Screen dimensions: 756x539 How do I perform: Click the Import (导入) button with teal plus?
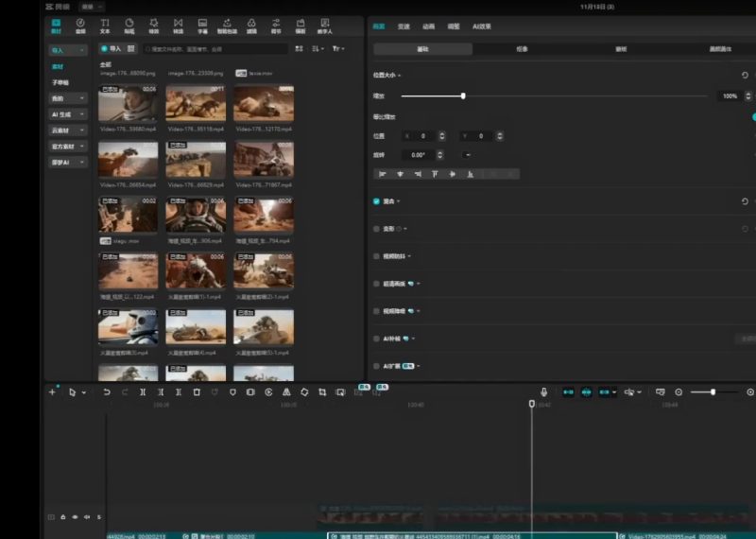coord(112,49)
